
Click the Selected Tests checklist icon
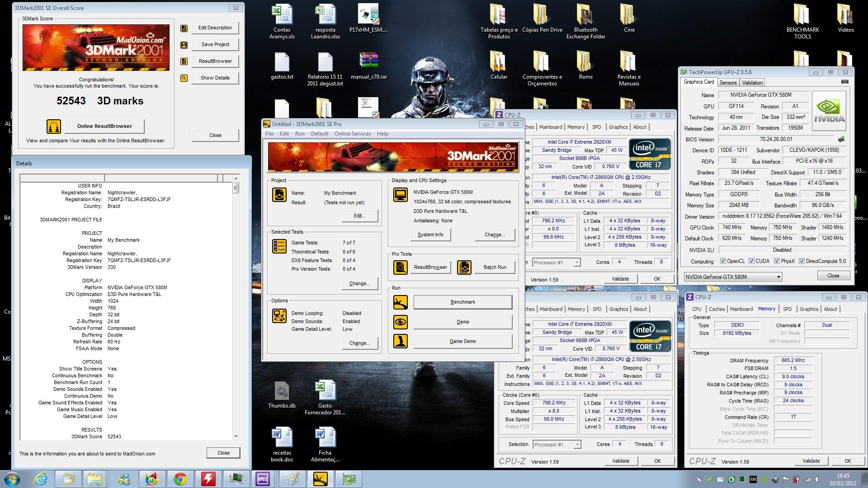pyautogui.click(x=279, y=246)
